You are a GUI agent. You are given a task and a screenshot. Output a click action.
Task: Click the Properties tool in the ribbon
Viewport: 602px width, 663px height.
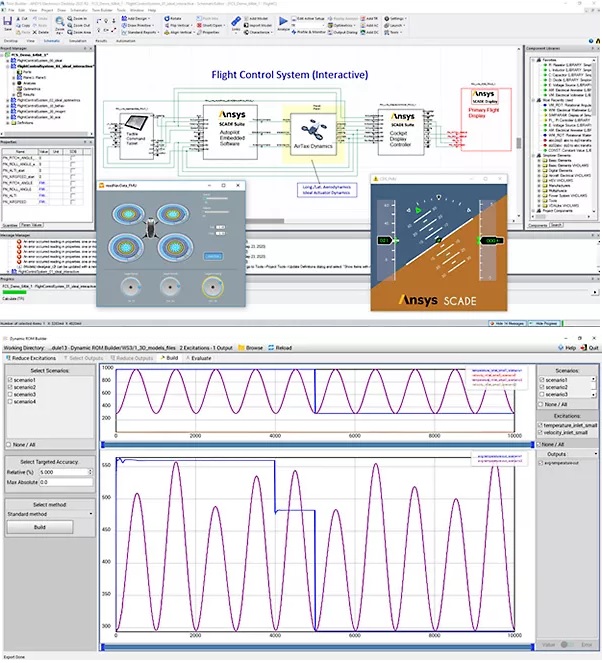[208, 32]
